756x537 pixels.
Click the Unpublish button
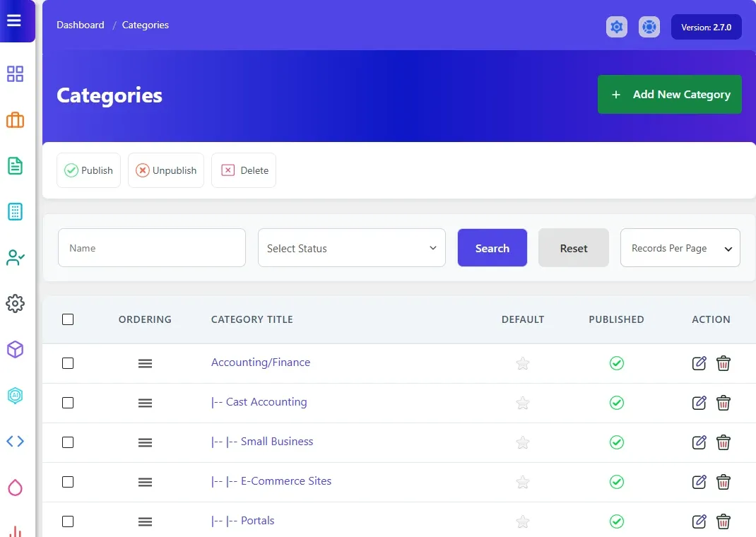[166, 170]
